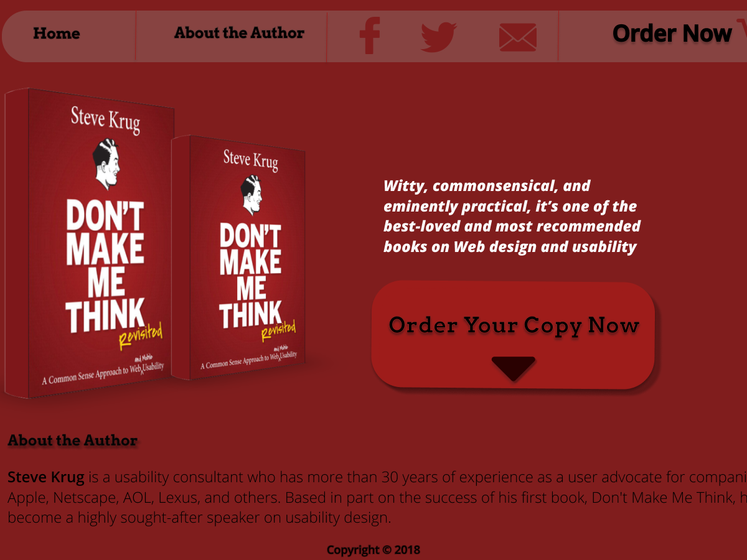Click the cart icon beside Order Now
Viewport: 747px width, 560px height.
coord(742,28)
